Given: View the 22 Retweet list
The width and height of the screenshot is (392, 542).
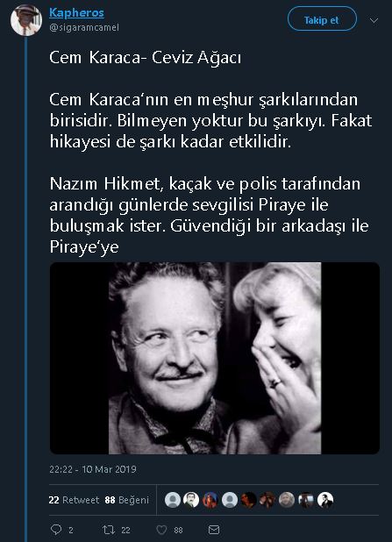Looking at the screenshot, I should click(74, 500).
